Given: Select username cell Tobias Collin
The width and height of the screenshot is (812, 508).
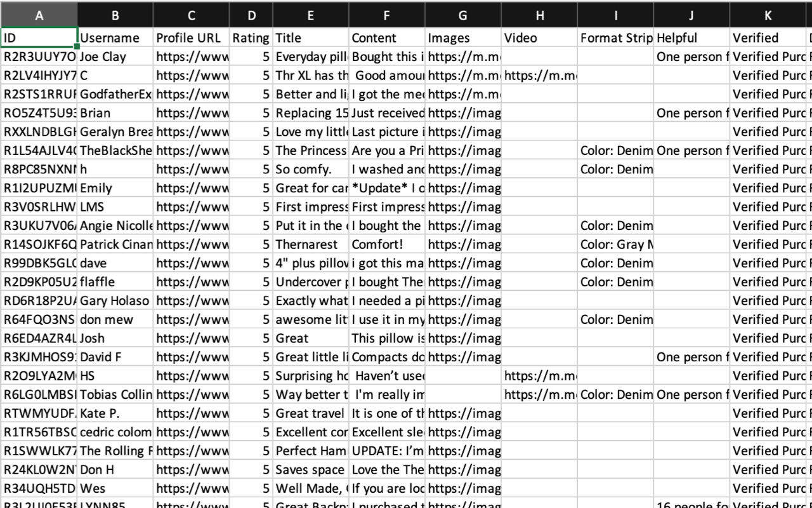Looking at the screenshot, I should pyautogui.click(x=115, y=394).
